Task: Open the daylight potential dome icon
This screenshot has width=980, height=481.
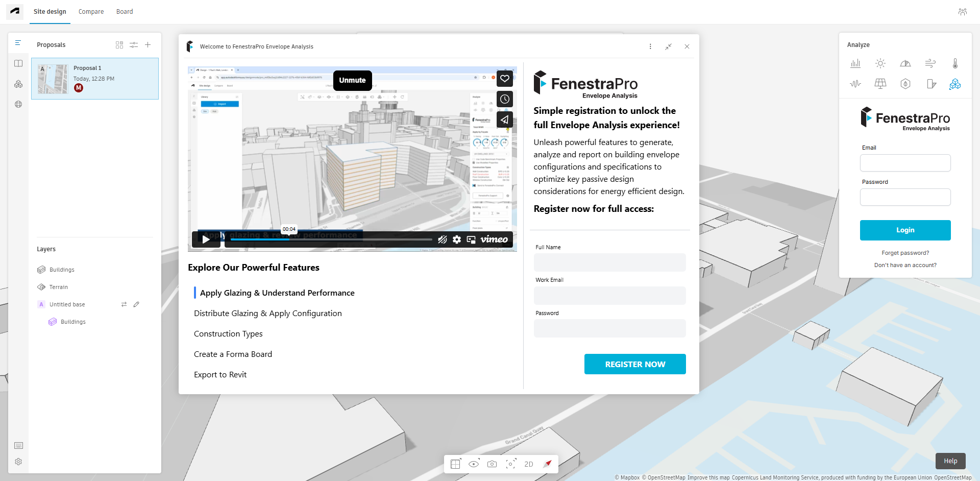Action: point(905,63)
